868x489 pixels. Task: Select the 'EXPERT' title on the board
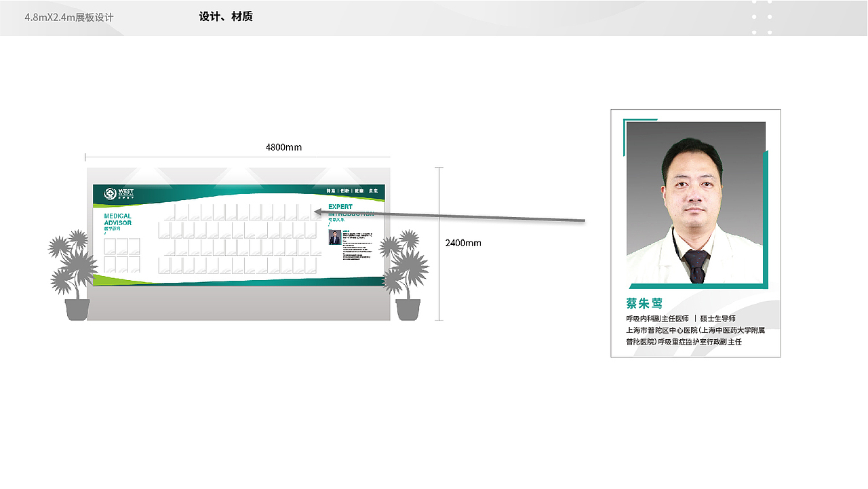(x=340, y=206)
